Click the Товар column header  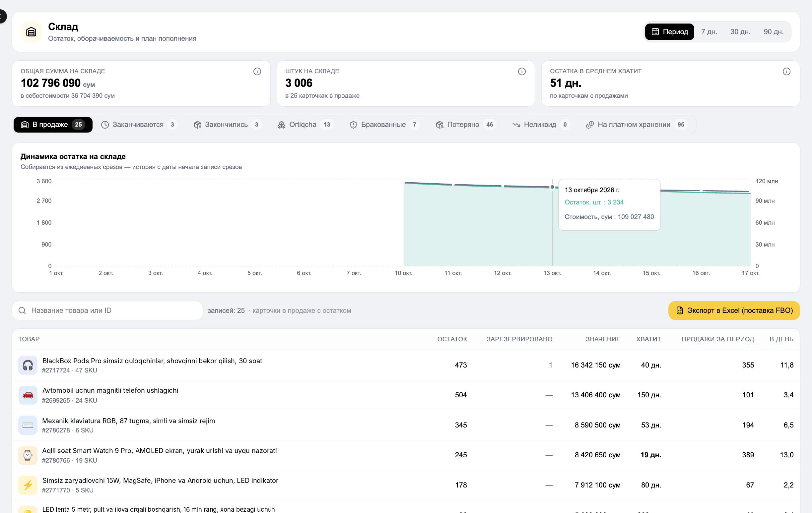click(29, 339)
